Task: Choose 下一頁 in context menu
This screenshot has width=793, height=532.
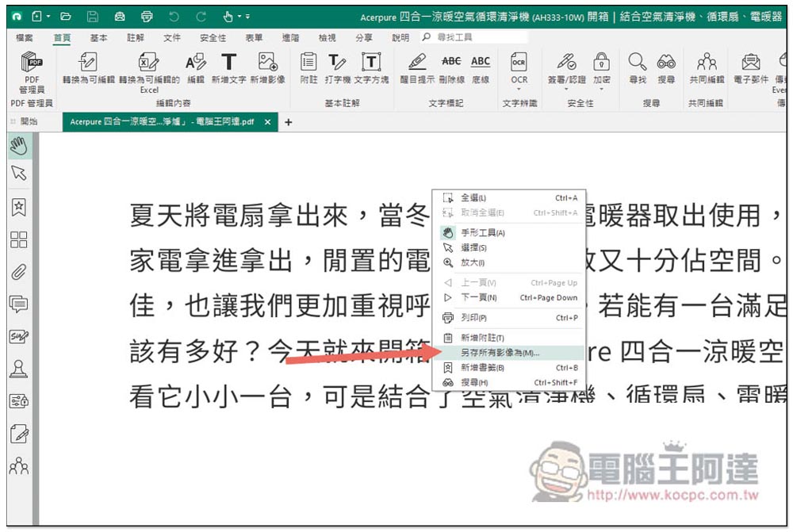Action: point(509,298)
